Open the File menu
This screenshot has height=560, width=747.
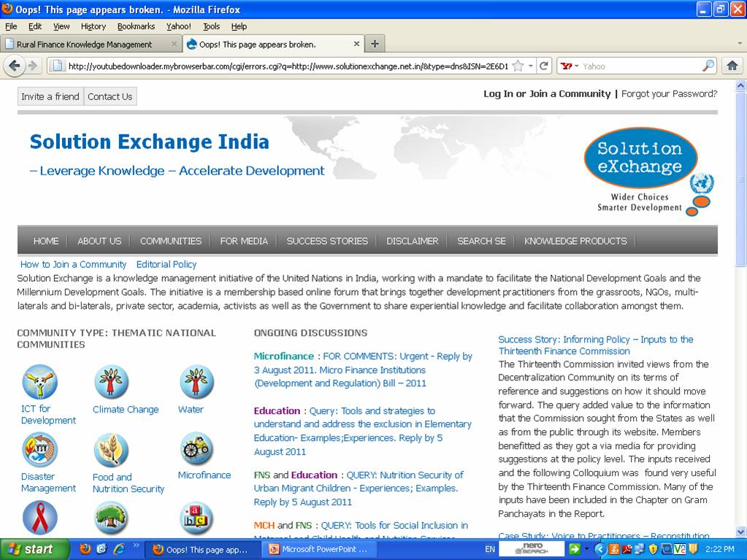coord(11,26)
